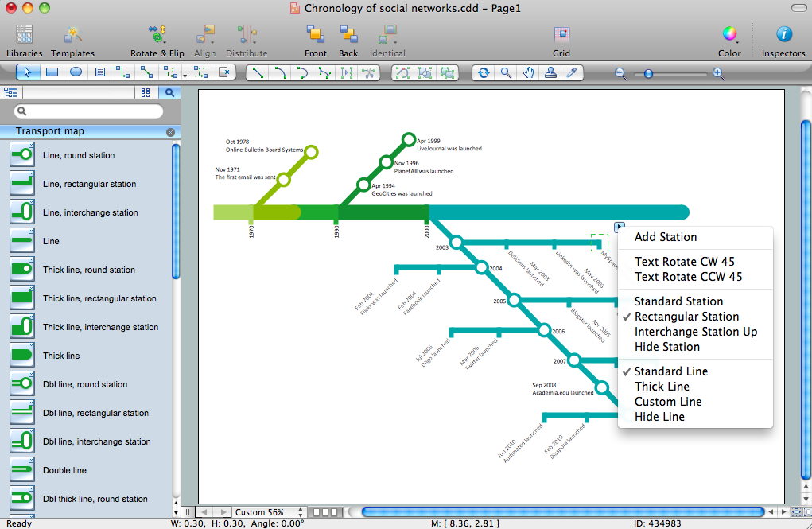Click the Rotate & Flip tool

coord(157,41)
